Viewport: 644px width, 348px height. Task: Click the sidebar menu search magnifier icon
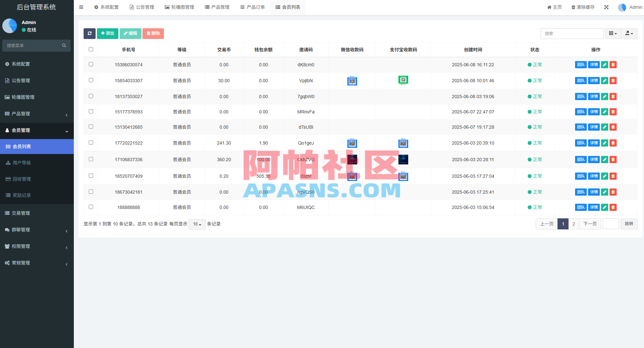(64, 45)
